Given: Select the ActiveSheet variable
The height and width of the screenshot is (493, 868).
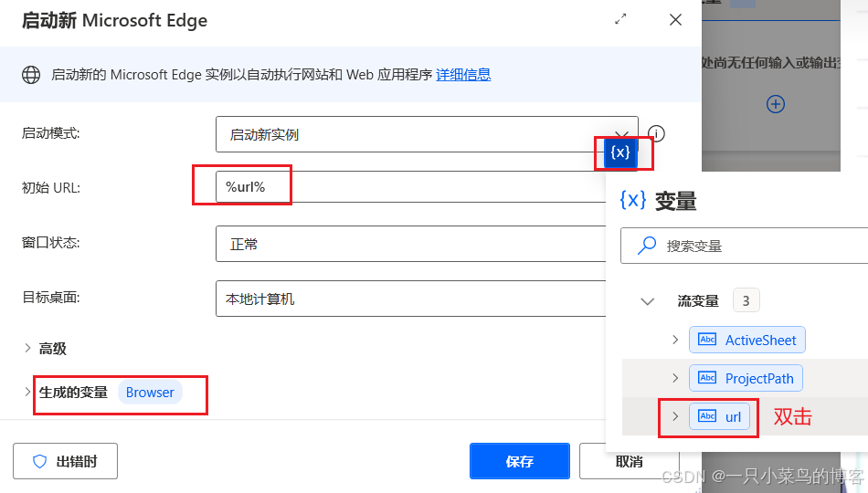Looking at the screenshot, I should (746, 340).
